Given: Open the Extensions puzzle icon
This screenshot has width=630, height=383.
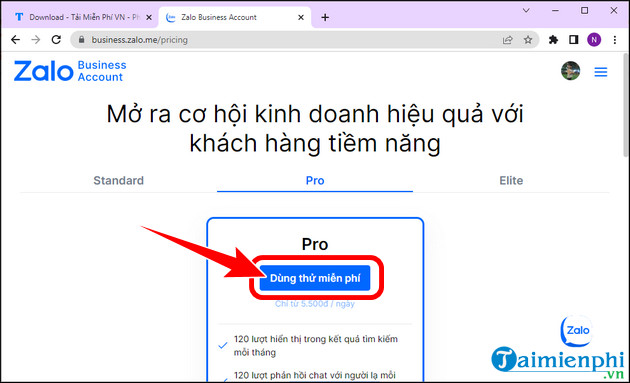Looking at the screenshot, I should tap(553, 40).
